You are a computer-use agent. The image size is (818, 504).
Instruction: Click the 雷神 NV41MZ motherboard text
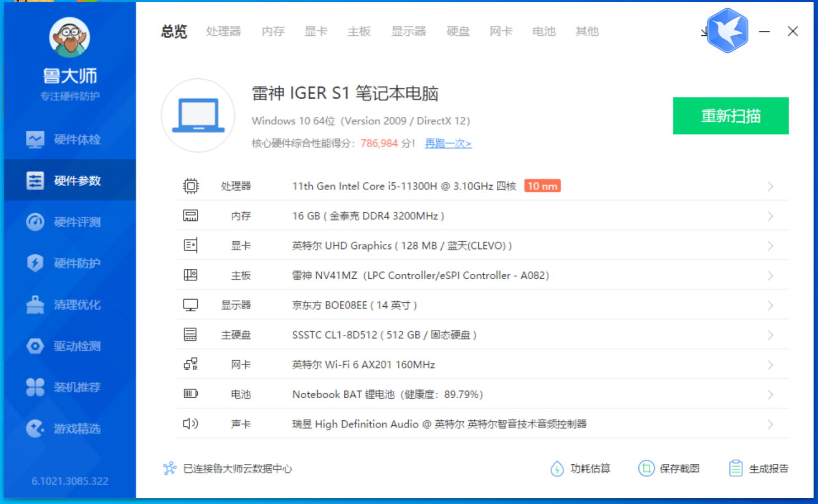pos(420,275)
